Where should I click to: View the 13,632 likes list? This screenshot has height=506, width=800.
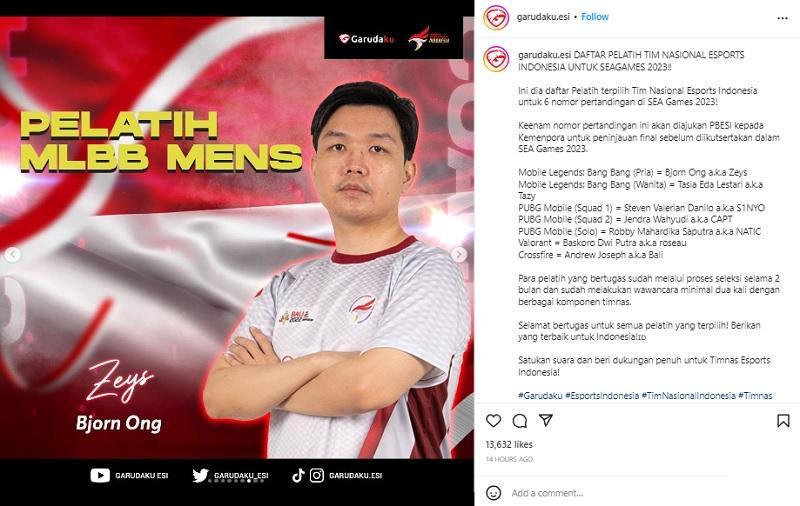[509, 444]
